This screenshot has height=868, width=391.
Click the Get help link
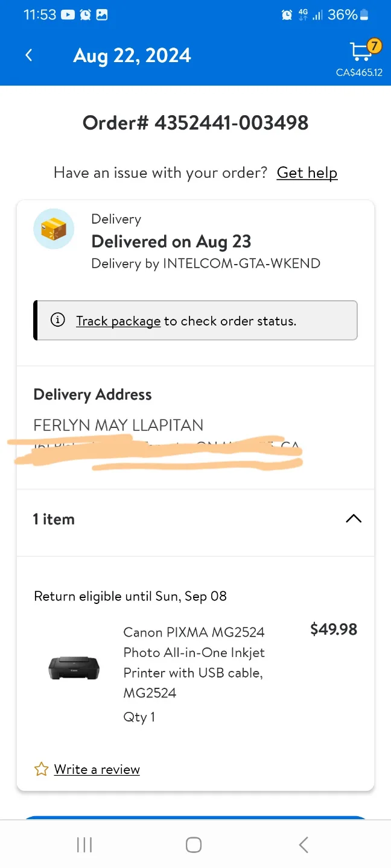pos(307,173)
